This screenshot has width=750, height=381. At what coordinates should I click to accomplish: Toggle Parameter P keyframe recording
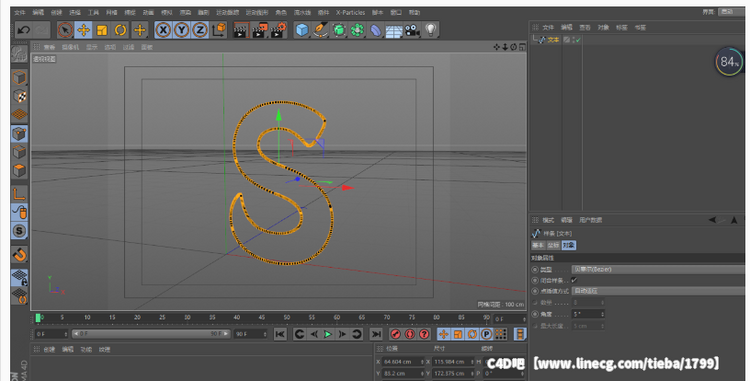pos(486,334)
